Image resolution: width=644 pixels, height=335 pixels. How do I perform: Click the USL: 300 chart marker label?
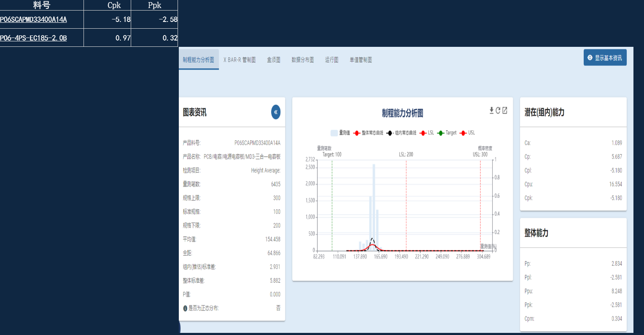click(480, 154)
